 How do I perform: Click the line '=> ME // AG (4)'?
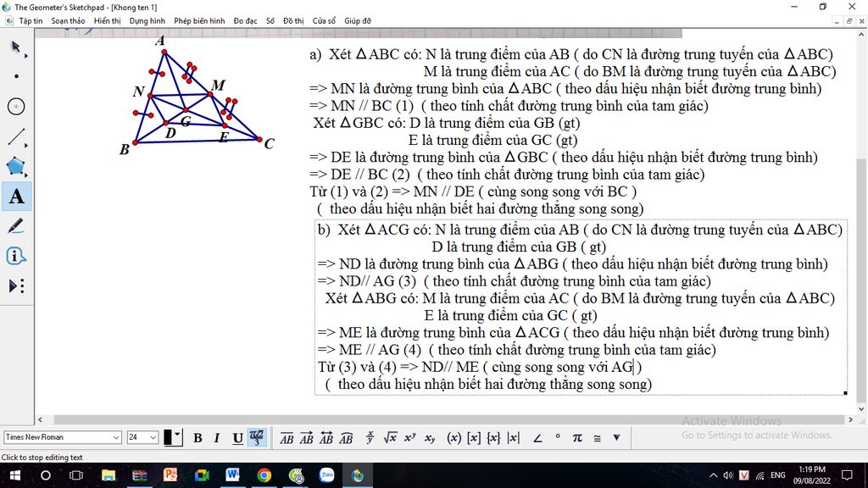coord(516,350)
